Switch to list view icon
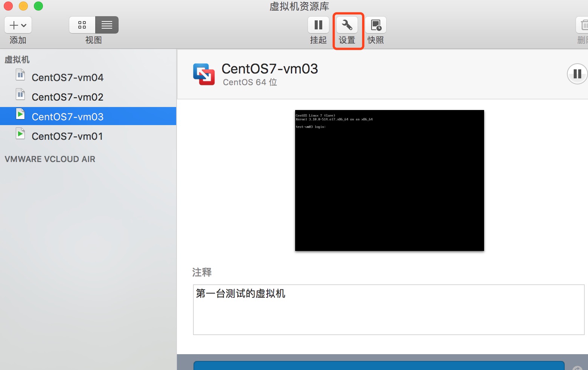This screenshot has width=588, height=370. pos(107,25)
